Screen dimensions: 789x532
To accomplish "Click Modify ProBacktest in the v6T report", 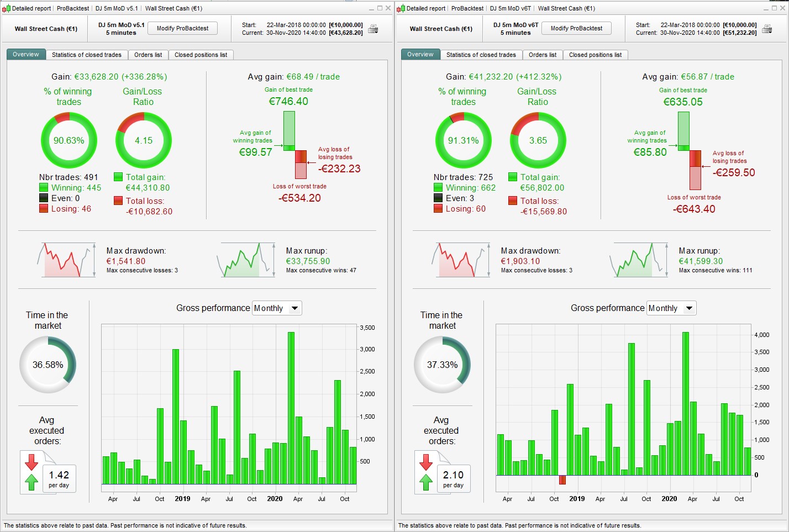I will (577, 28).
